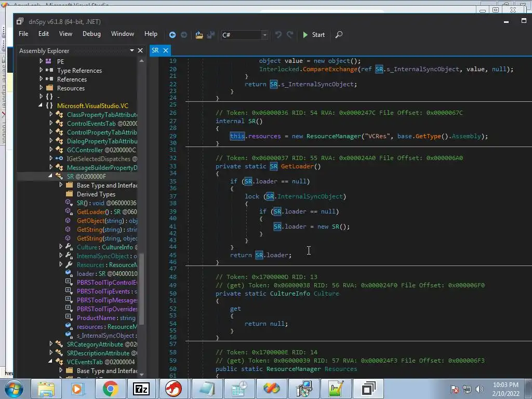Screen dimensions: 532x399
Task: Close the Assembly Explorer panel
Action: coord(140,50)
